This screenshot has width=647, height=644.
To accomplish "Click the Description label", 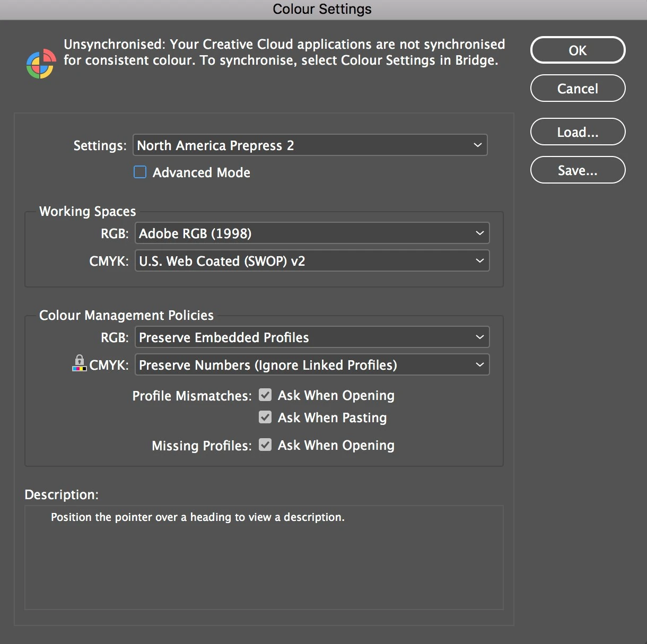I will point(62,494).
